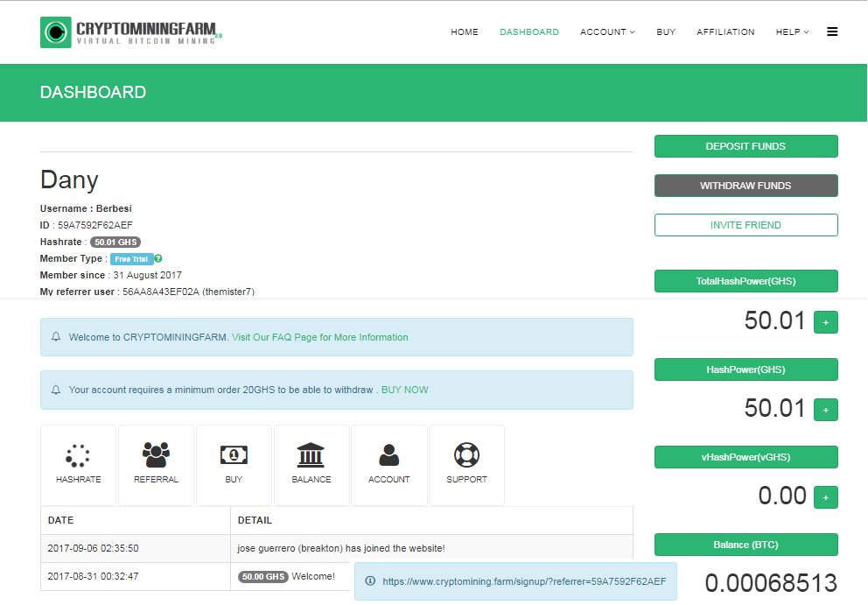Go to the Home page

(x=465, y=32)
